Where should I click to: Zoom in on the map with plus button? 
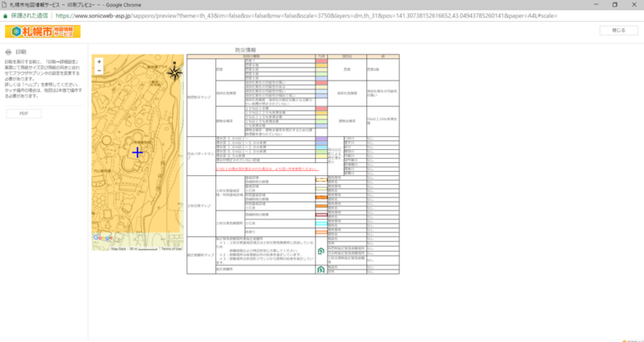pos(98,61)
